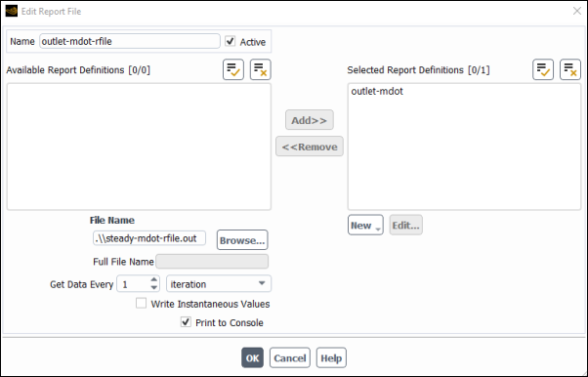This screenshot has height=377, width=588.
Task: Select outlet-mdot in the selected definitions
Action: click(x=377, y=91)
